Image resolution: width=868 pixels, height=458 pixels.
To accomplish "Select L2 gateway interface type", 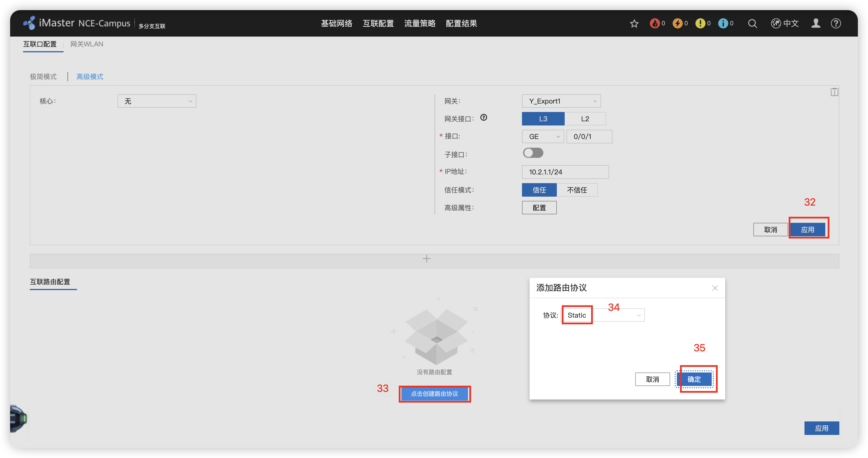I will [x=585, y=119].
